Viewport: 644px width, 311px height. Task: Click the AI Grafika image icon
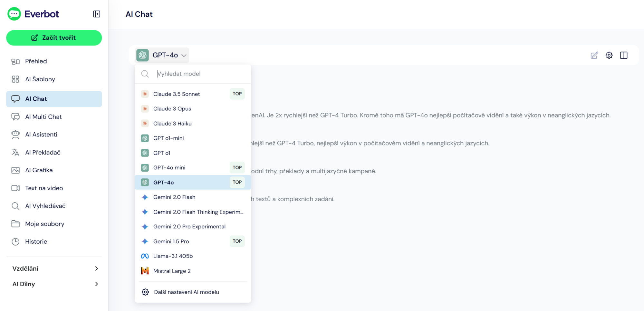tap(15, 170)
